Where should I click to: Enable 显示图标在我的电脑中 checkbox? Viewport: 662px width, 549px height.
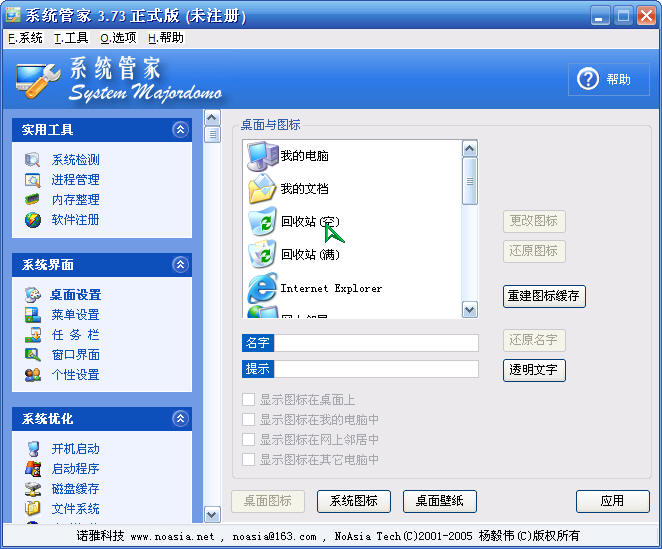248,419
